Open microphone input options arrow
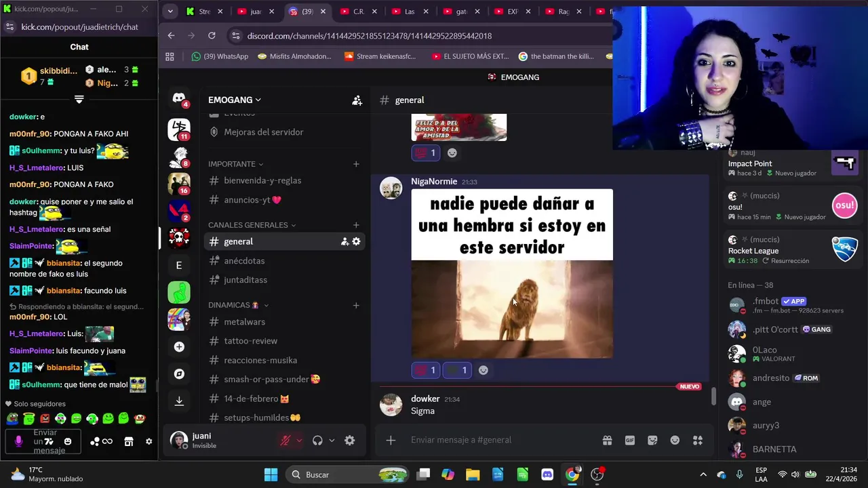Viewport: 868px width, 488px height. coord(299,441)
